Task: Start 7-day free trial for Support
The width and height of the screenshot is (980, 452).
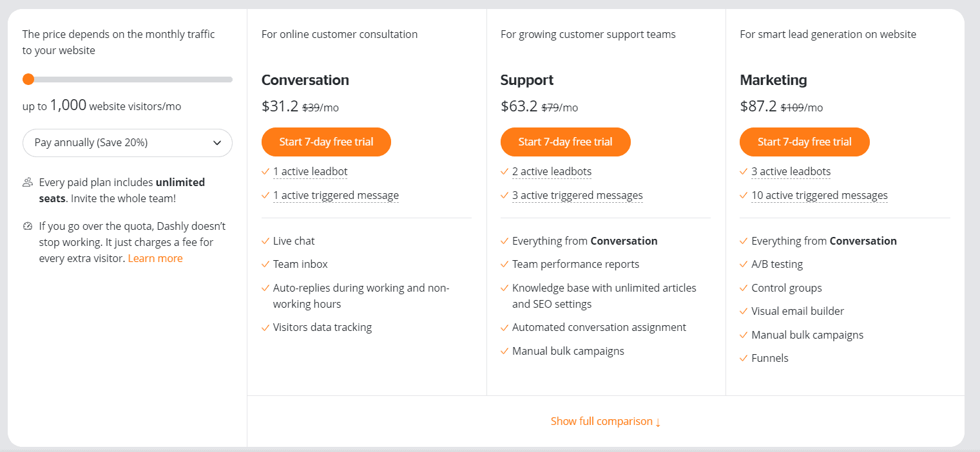Action: click(x=565, y=142)
